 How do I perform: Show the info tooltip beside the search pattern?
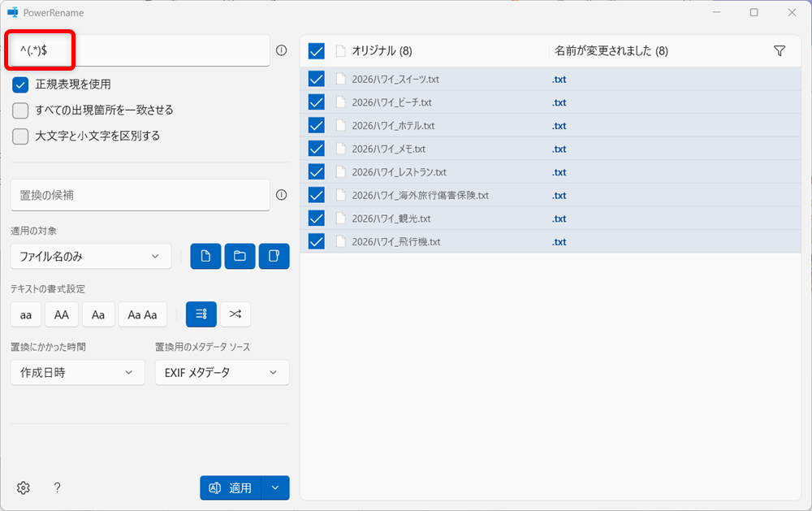pyautogui.click(x=281, y=50)
